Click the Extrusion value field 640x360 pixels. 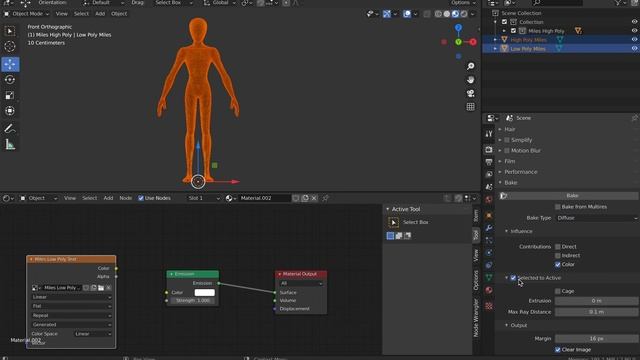[x=596, y=301]
